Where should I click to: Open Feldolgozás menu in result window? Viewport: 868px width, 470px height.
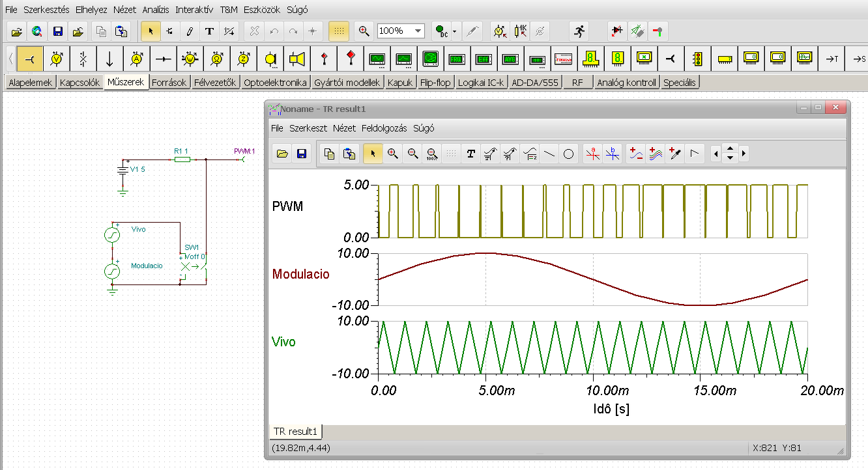pyautogui.click(x=384, y=128)
